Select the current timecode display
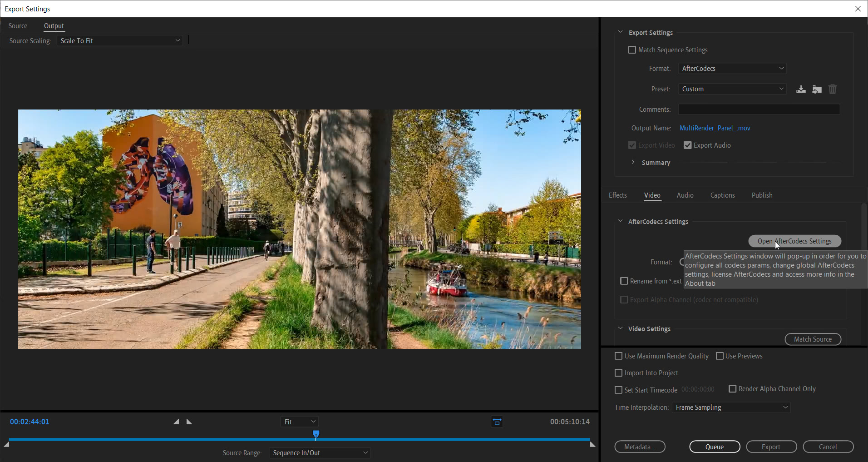This screenshot has height=462, width=868. point(30,422)
